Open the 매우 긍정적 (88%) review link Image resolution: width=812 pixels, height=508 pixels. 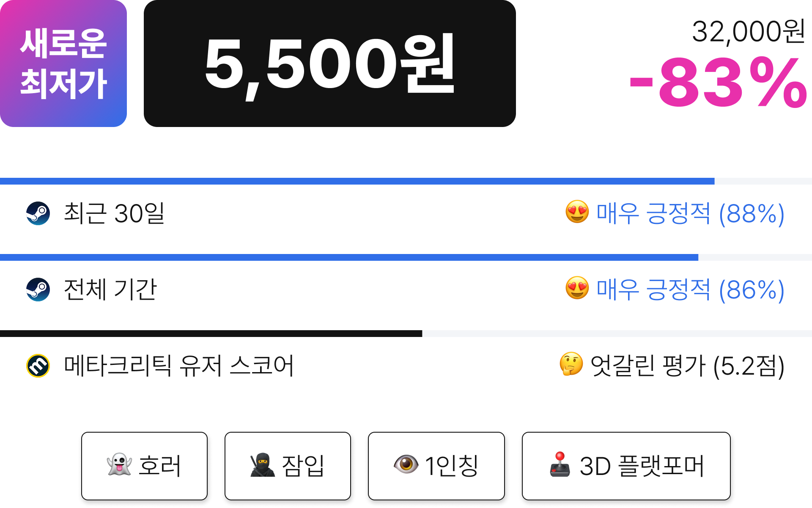[x=690, y=213]
